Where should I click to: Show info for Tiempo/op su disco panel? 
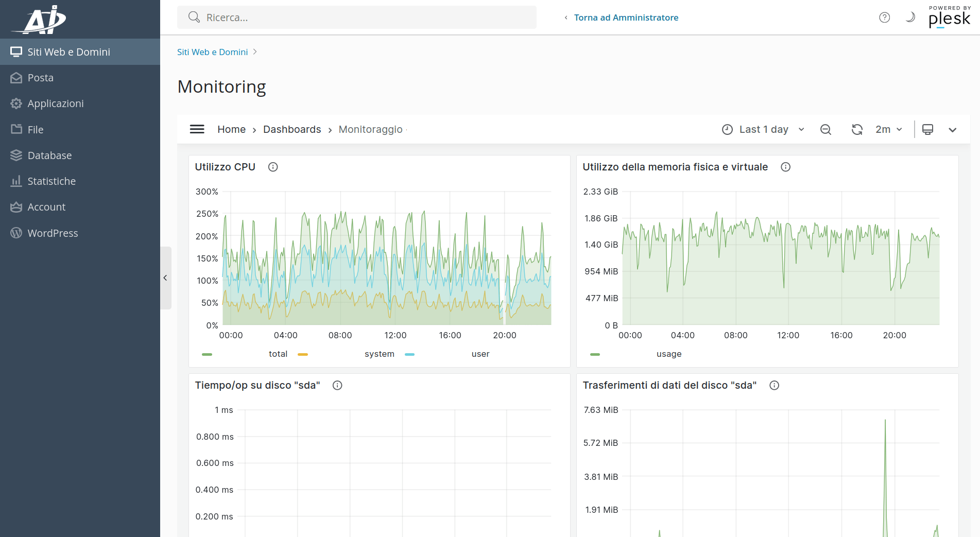click(337, 385)
